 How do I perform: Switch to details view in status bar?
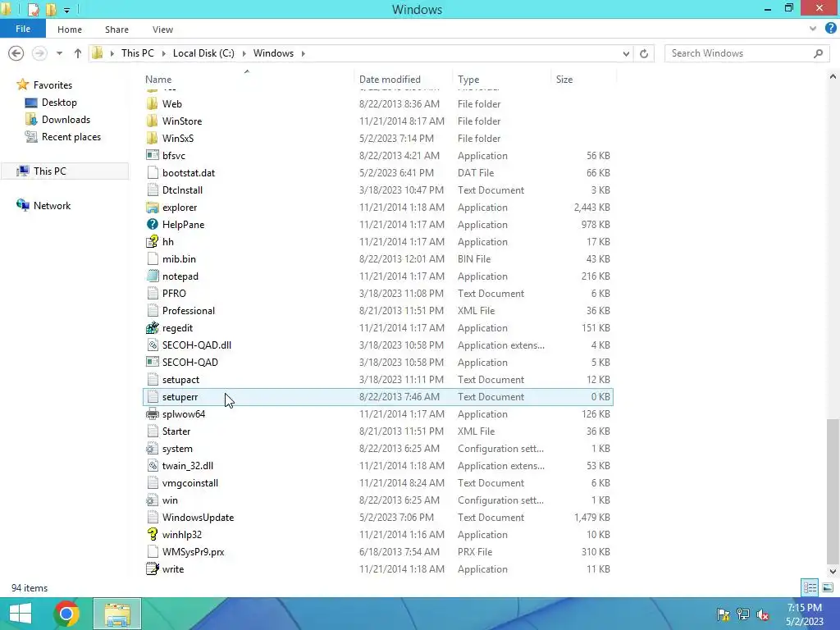point(810,587)
